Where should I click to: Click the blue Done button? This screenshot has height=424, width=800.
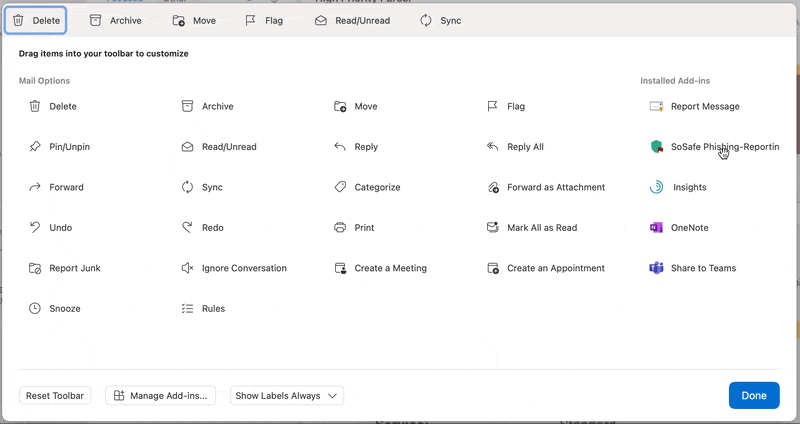[753, 396]
